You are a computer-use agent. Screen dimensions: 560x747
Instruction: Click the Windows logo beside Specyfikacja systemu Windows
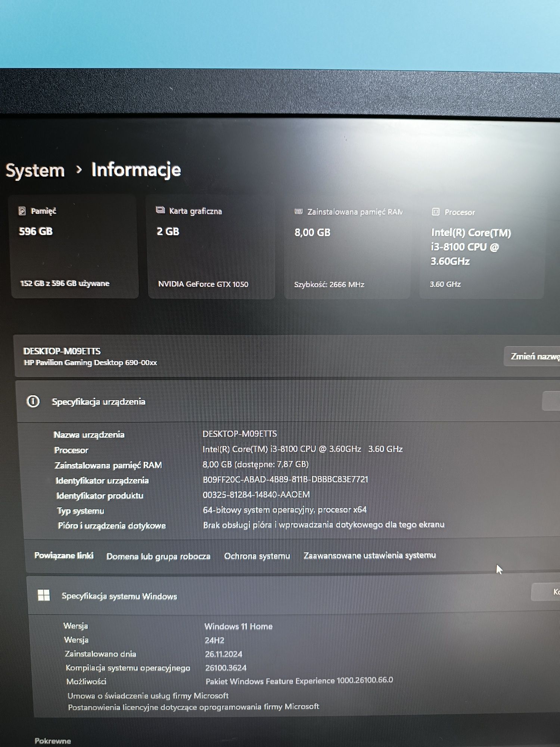[44, 595]
